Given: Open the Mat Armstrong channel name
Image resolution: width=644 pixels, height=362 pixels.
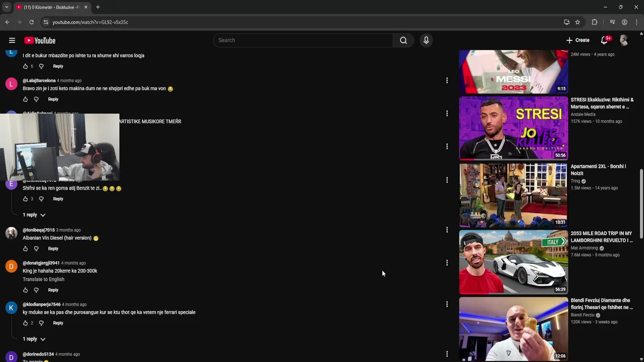Looking at the screenshot, I should [x=584, y=248].
